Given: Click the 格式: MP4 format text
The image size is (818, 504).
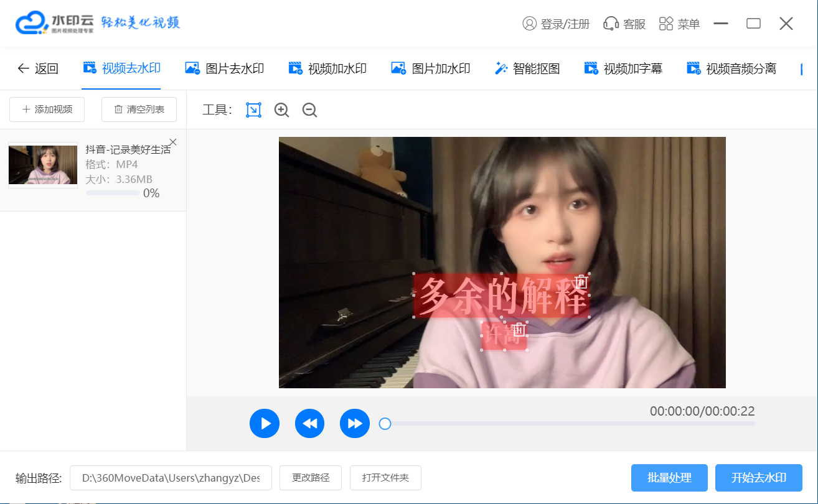Looking at the screenshot, I should 111,165.
